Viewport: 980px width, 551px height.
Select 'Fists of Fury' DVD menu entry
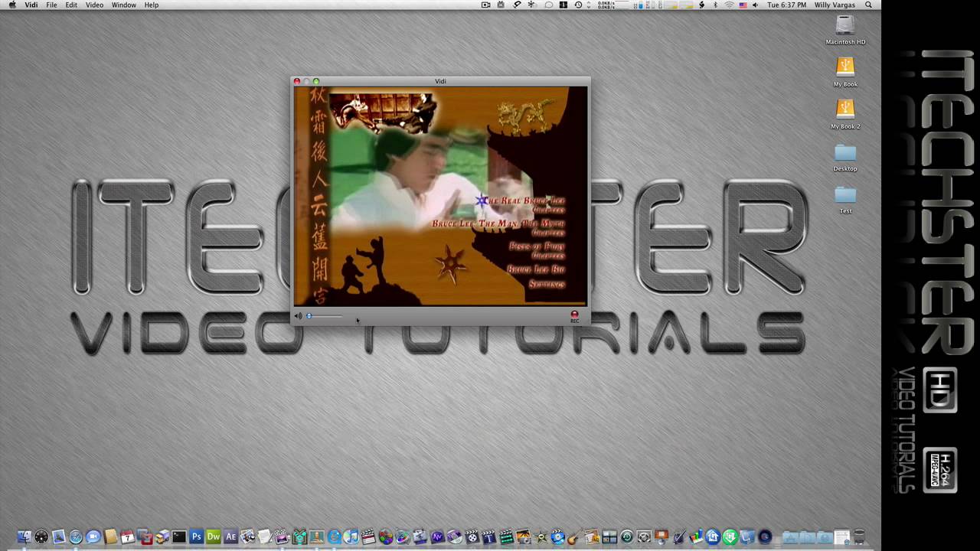(x=537, y=246)
